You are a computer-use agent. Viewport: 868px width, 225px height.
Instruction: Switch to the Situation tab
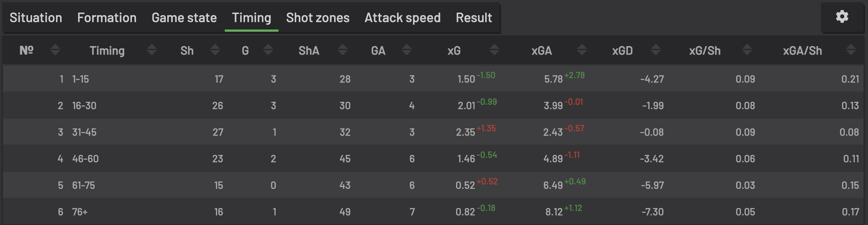pos(36,18)
